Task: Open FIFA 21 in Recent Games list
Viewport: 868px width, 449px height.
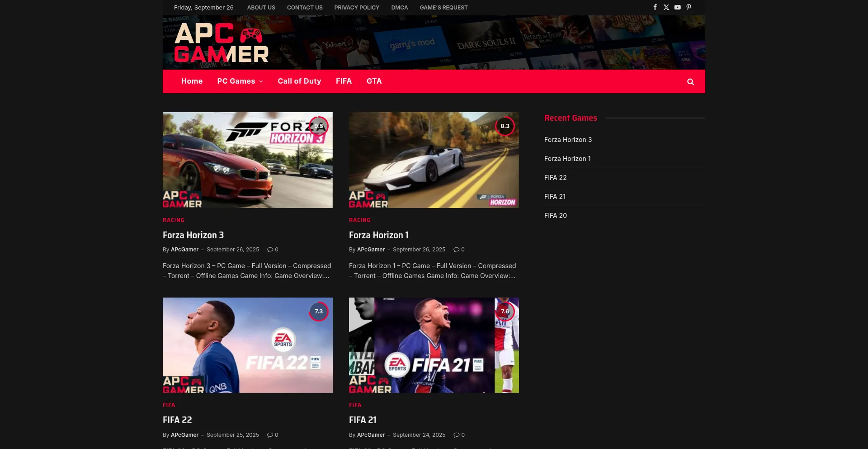Action: [555, 197]
